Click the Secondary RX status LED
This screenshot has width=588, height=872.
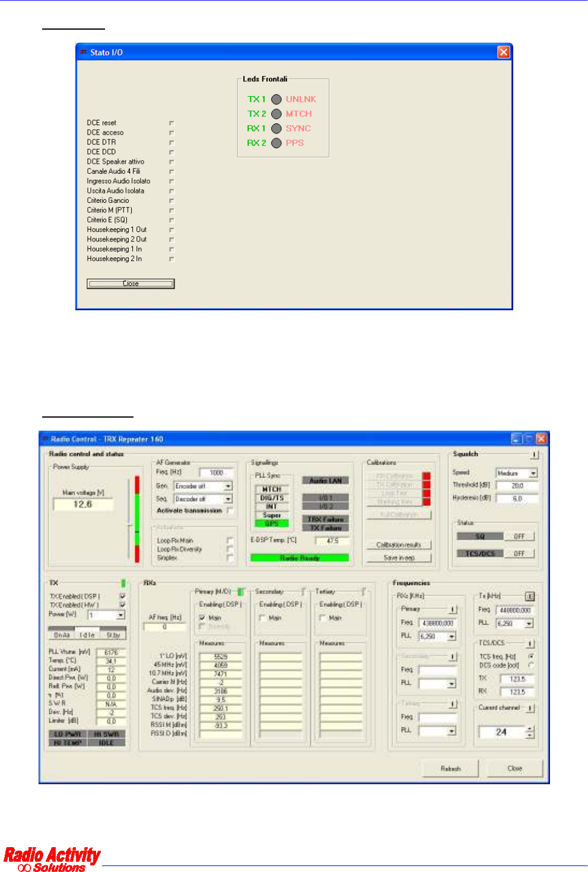pyautogui.click(x=303, y=591)
